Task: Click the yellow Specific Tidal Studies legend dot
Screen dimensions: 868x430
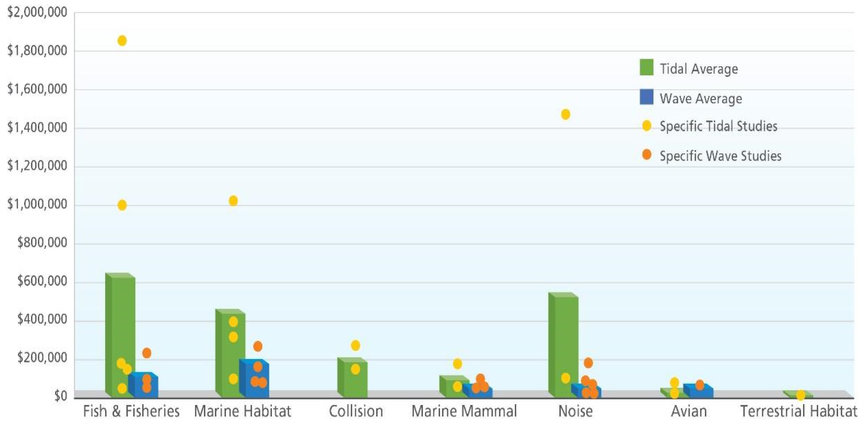Action: (x=646, y=126)
